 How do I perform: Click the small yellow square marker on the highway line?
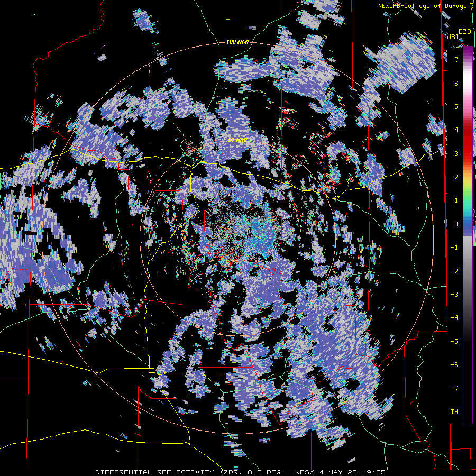[151, 370]
